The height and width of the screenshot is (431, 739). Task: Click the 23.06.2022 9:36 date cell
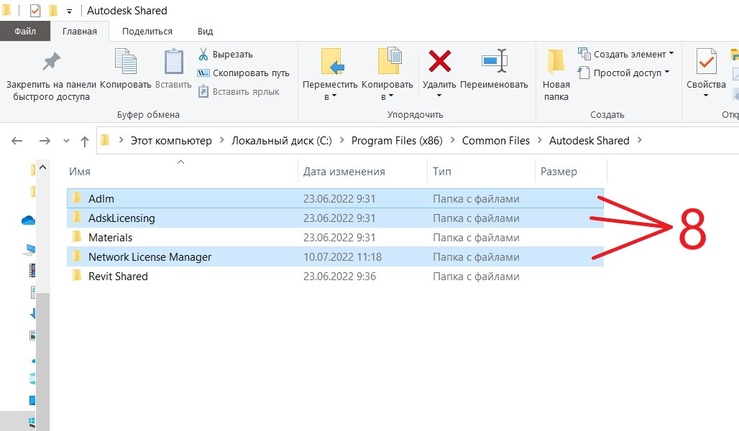pyautogui.click(x=339, y=276)
